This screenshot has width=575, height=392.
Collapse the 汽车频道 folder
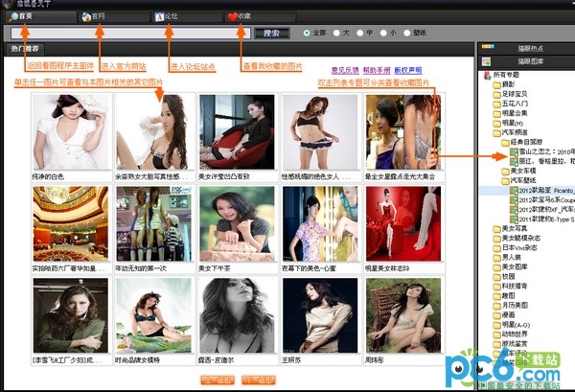(496, 133)
